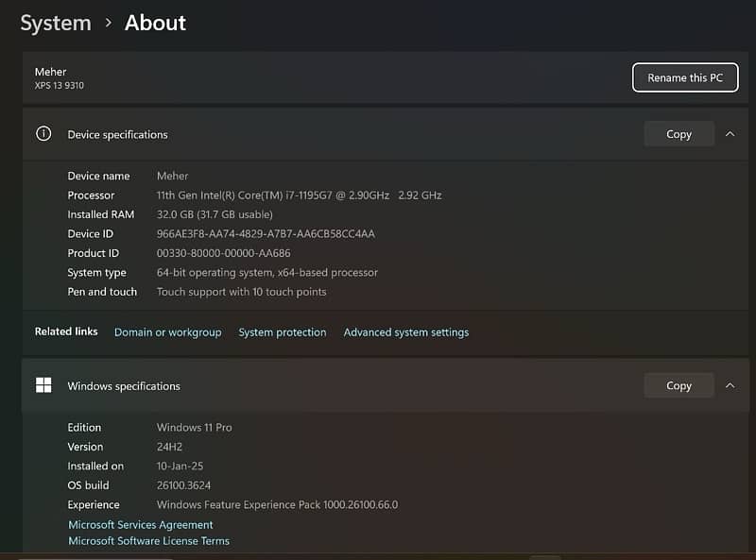The height and width of the screenshot is (560, 756).
Task: Open Advanced system settings link
Action: pyautogui.click(x=406, y=332)
